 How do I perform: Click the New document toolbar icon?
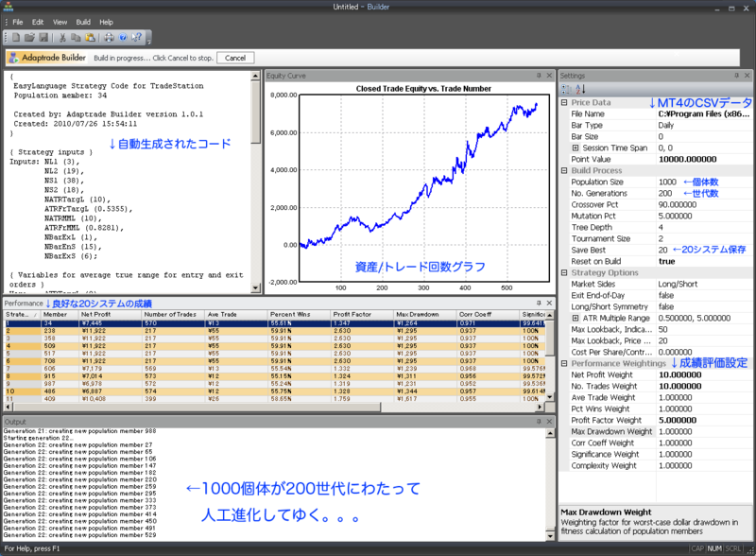[16, 37]
